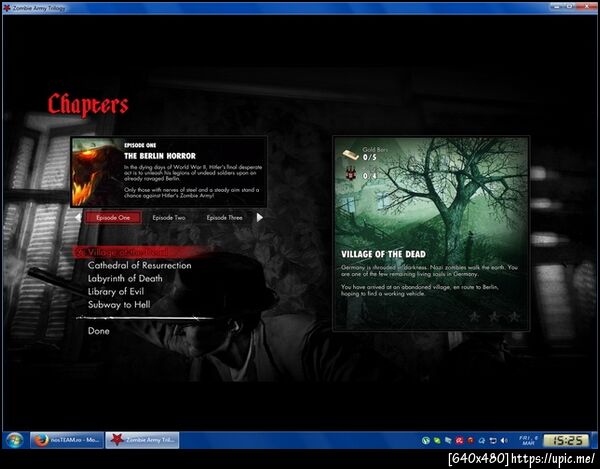
Task: Click the 'EPISODE ONE' label
Action: click(140, 145)
